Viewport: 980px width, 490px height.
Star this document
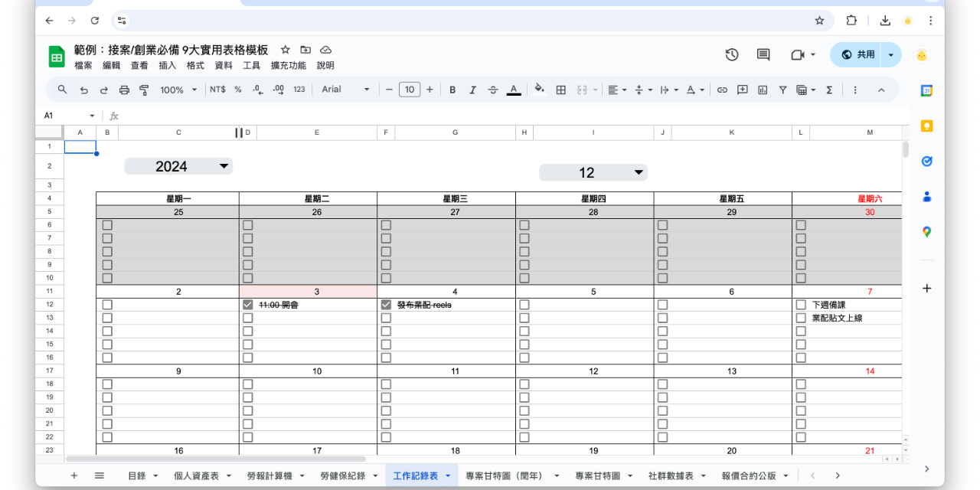[286, 49]
